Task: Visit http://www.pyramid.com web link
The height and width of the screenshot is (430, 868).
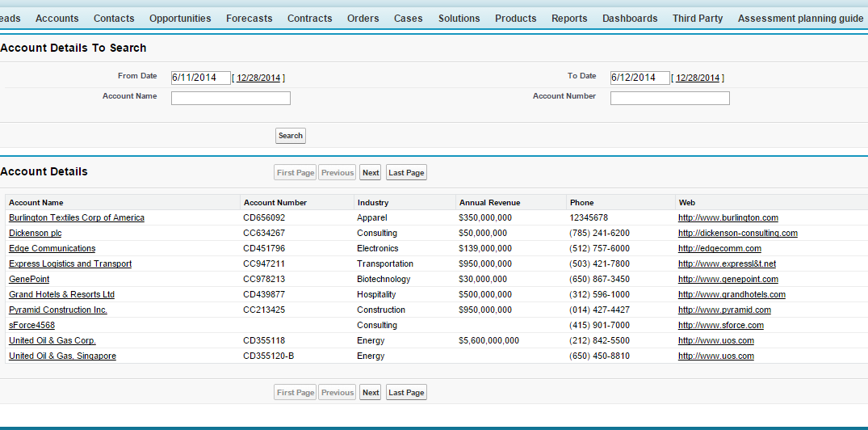Action: (x=724, y=310)
